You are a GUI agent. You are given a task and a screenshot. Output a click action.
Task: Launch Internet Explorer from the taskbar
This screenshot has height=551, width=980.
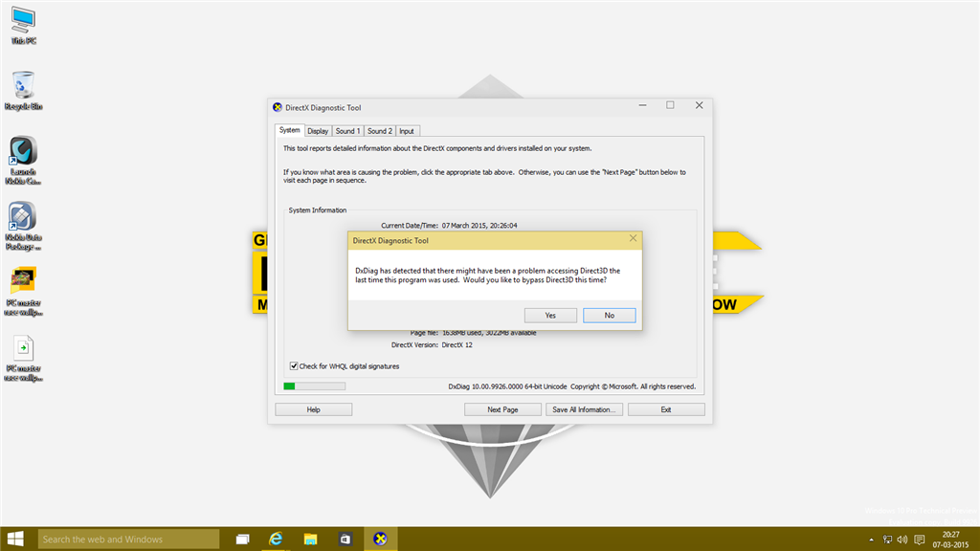[x=276, y=540]
